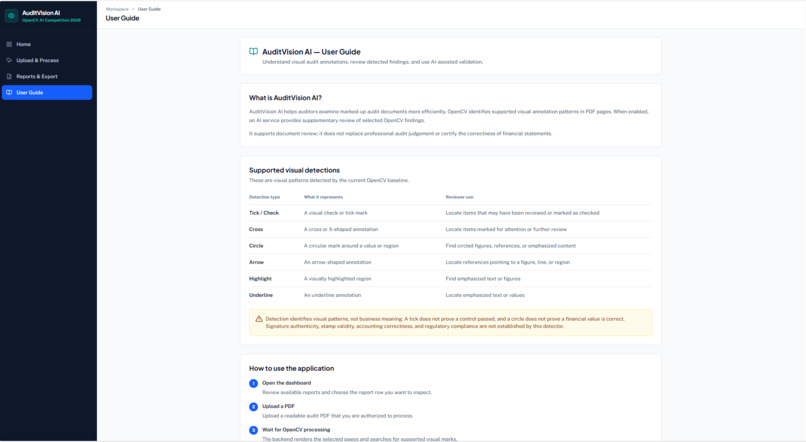The height and width of the screenshot is (442, 806).
Task: Click 'A cross or X-shaped annotation' cell
Action: 341,229
